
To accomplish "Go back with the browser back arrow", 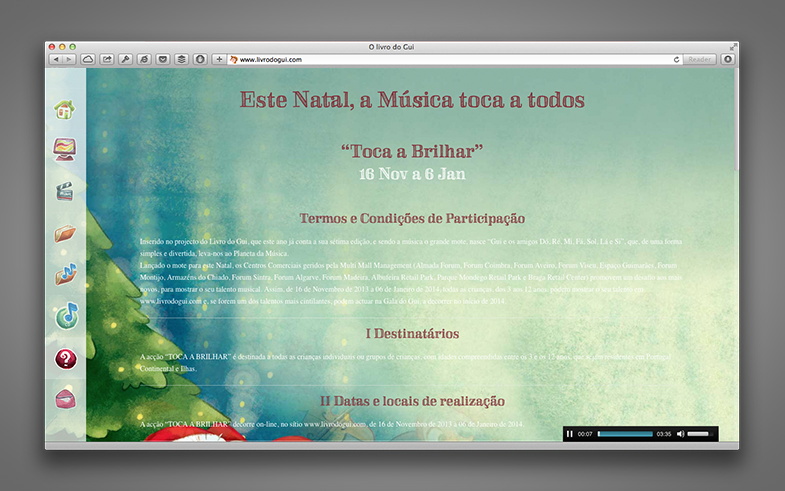I will [56, 60].
